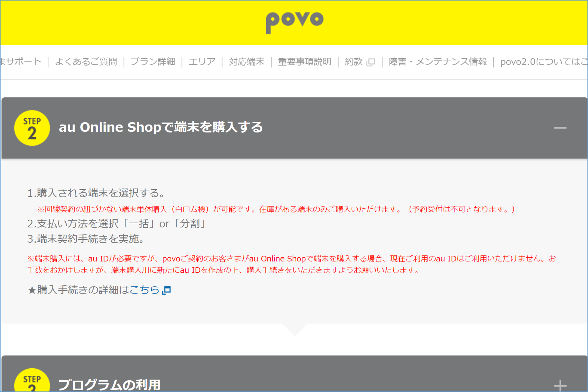Go to プラン詳細 page
Screen dimensions: 588x392
(x=153, y=62)
